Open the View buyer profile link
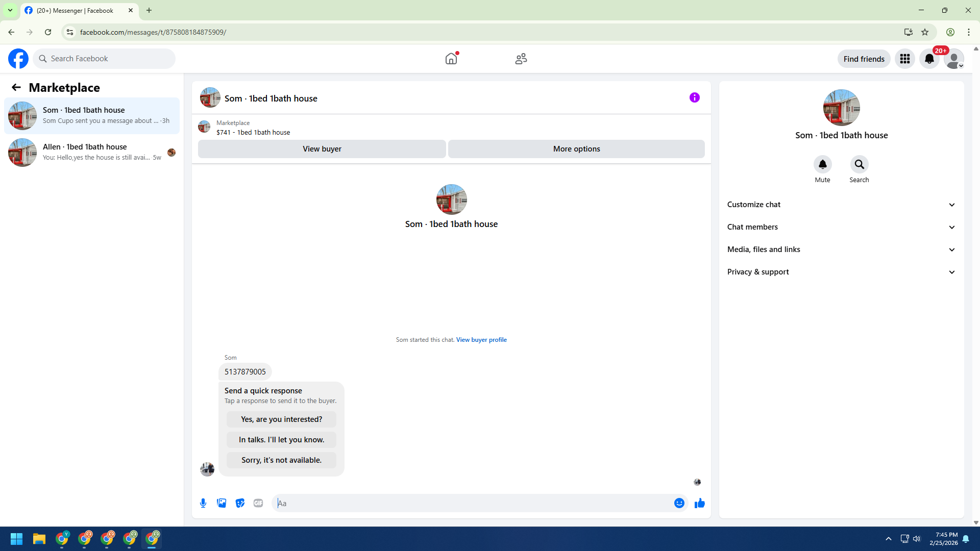980x551 pixels. [481, 340]
